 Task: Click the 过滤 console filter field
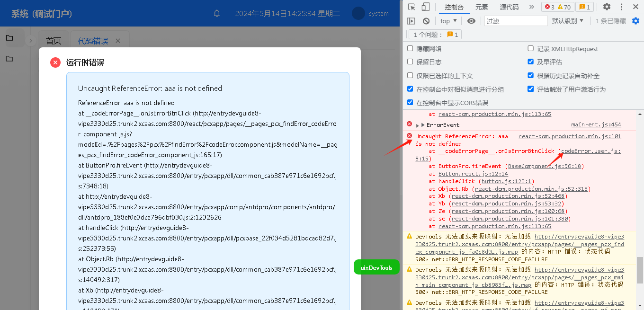click(516, 21)
